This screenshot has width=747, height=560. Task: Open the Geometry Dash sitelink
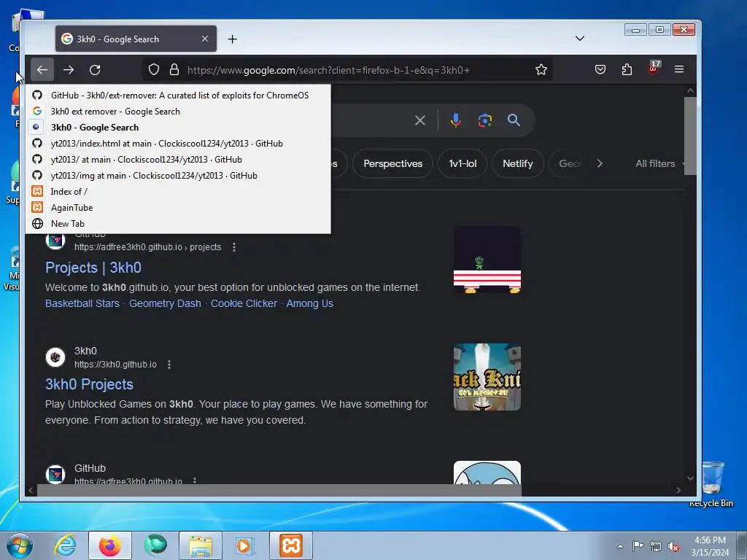[165, 303]
